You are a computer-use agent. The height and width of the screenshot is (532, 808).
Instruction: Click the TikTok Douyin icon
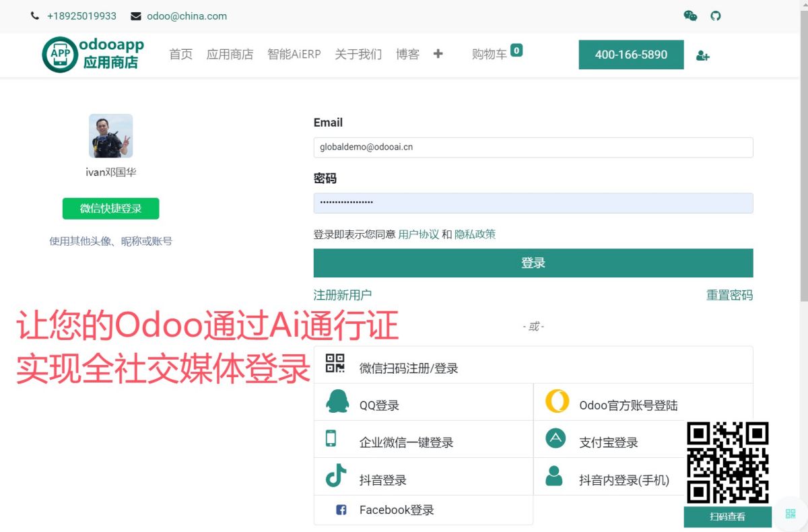pos(335,475)
